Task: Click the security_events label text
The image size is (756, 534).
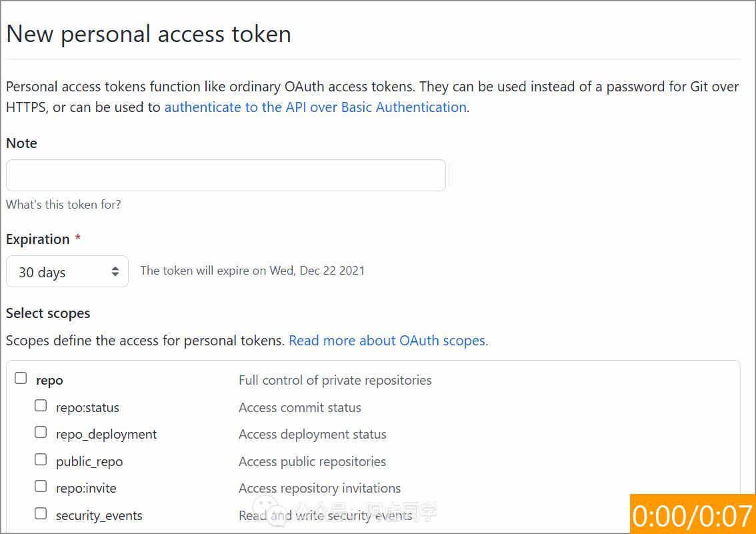Action: 99,516
